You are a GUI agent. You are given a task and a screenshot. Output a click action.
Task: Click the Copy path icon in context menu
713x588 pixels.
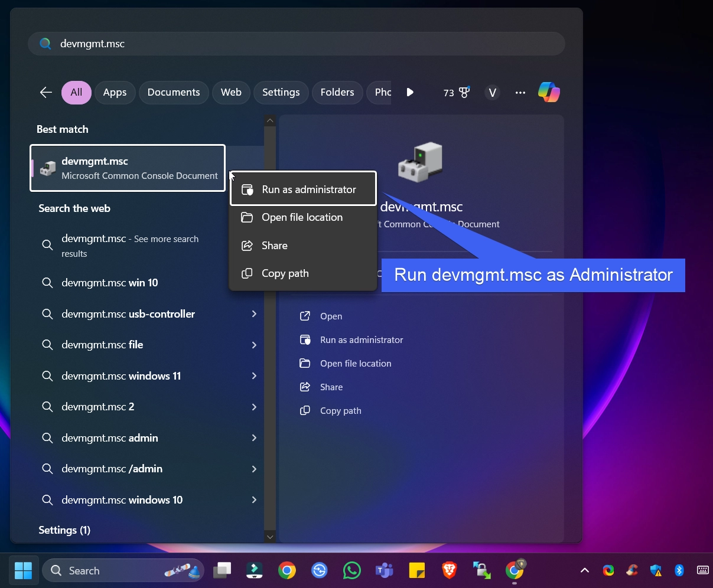pos(247,273)
